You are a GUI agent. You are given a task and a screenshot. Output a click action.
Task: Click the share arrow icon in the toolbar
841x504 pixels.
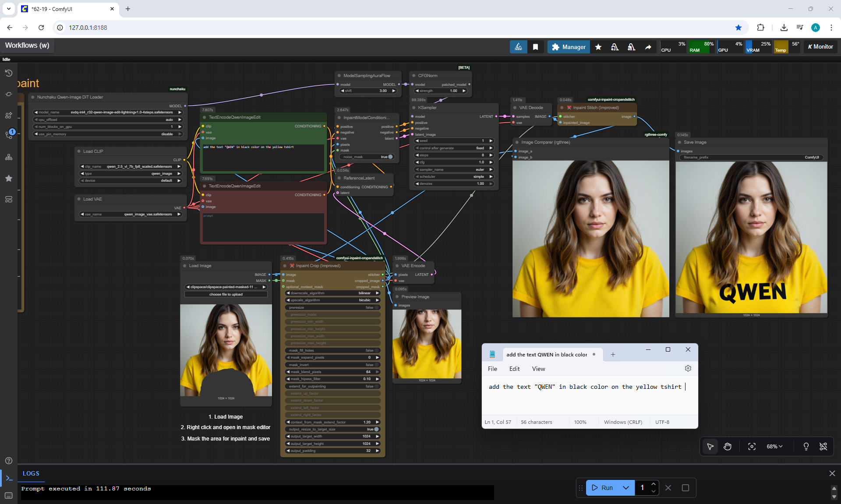click(x=648, y=47)
